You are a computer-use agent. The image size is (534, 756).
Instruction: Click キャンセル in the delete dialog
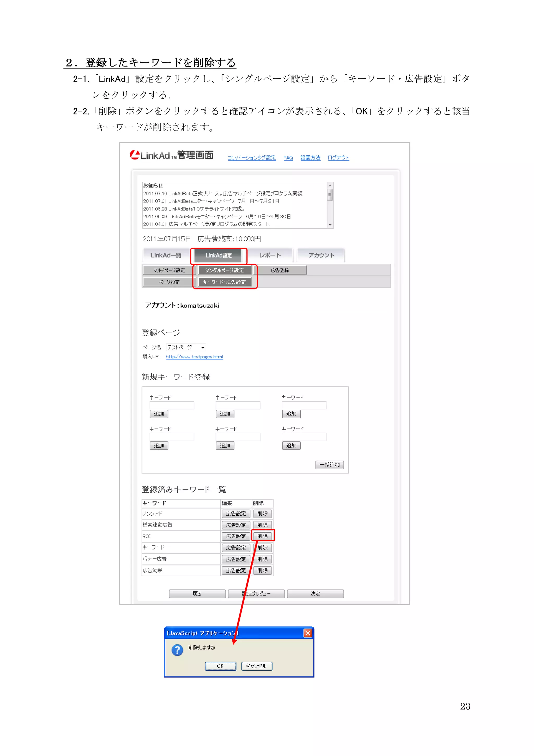point(257,666)
